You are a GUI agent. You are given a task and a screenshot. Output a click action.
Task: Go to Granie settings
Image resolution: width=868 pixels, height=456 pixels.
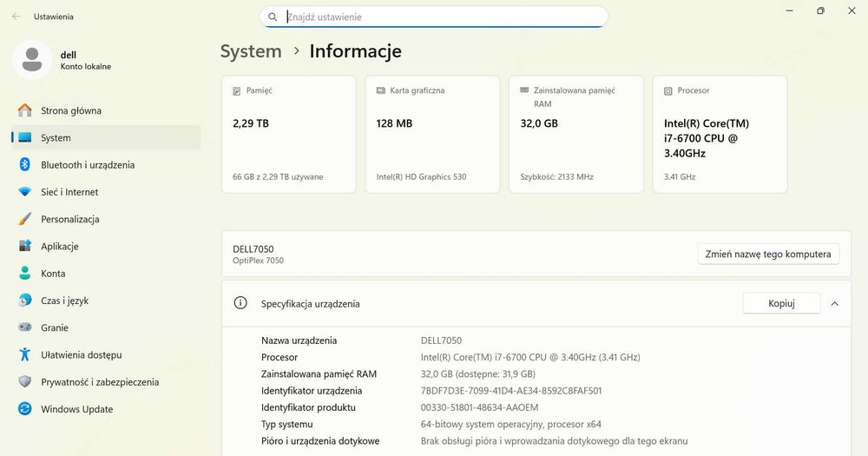105,327
